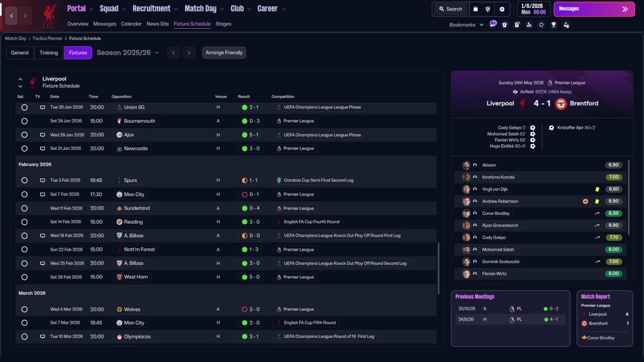Select the Nott'm Forest fixture radio button
Viewport: 644px width, 362px height.
(x=24, y=249)
